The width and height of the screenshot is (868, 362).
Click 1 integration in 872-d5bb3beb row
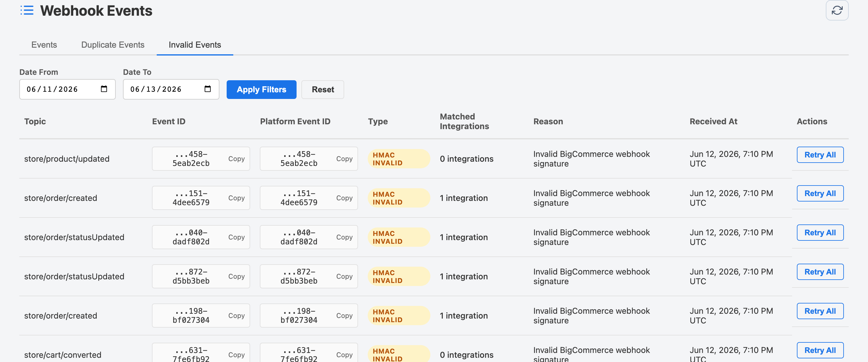pyautogui.click(x=464, y=276)
